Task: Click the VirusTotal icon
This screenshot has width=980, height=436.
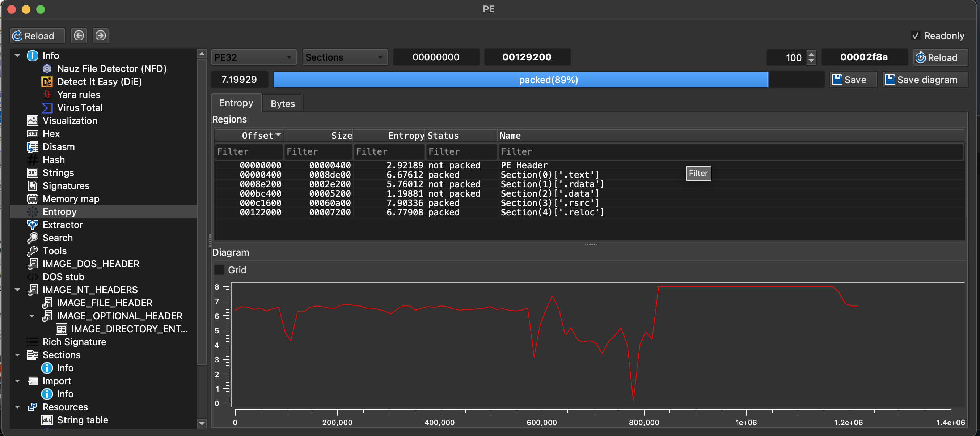Action: tap(47, 108)
